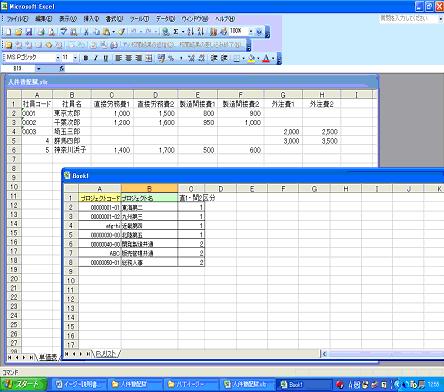The height and width of the screenshot is (392, 444).
Task: Click the Paste clipboard icon
Action: 106,32
